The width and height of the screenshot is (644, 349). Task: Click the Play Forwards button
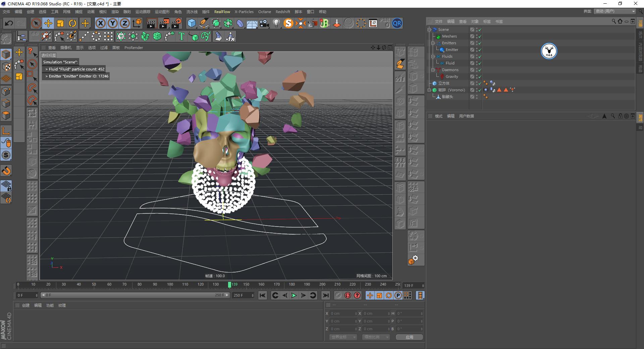pyautogui.click(x=294, y=295)
